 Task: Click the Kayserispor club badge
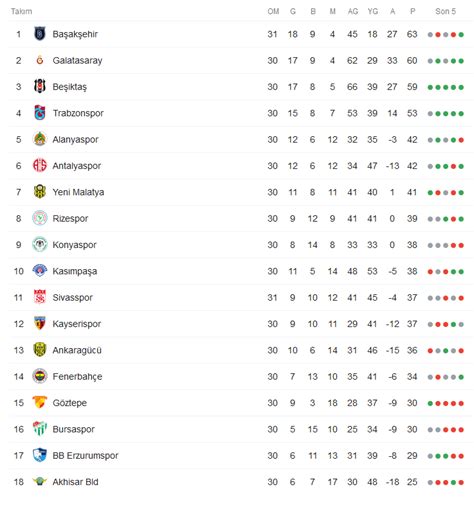click(x=40, y=323)
